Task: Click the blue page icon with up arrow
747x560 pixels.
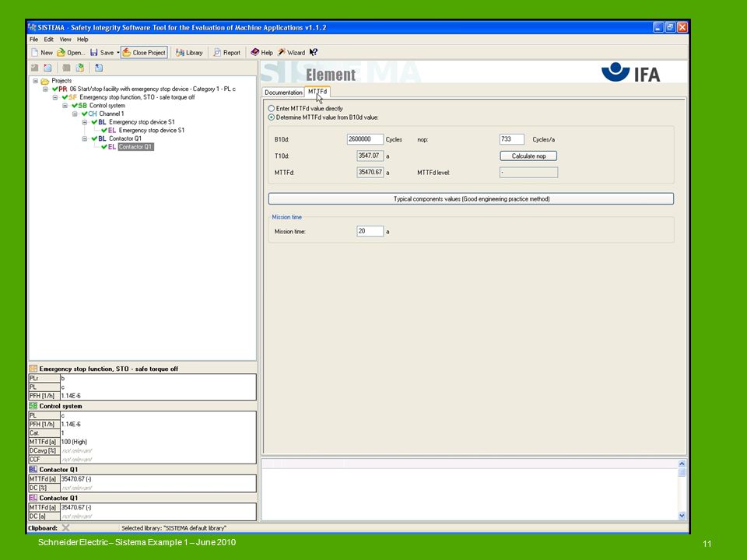Action: pyautogui.click(x=98, y=68)
